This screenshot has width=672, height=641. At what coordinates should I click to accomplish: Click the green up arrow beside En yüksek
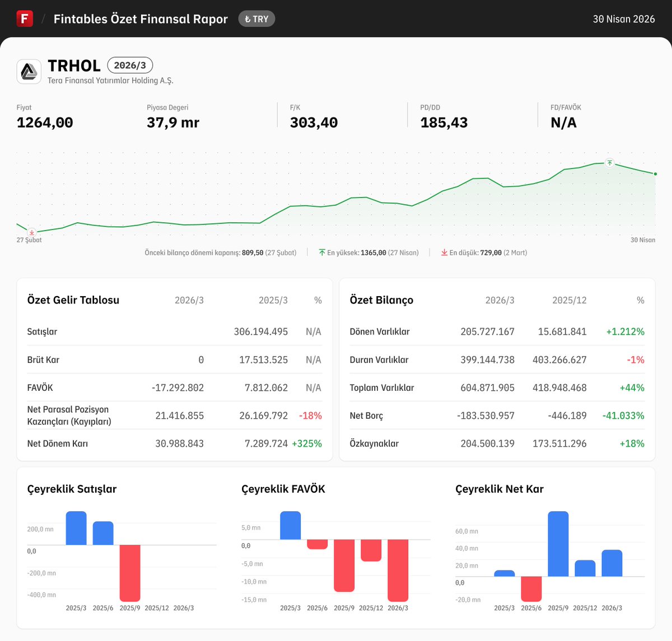[322, 252]
